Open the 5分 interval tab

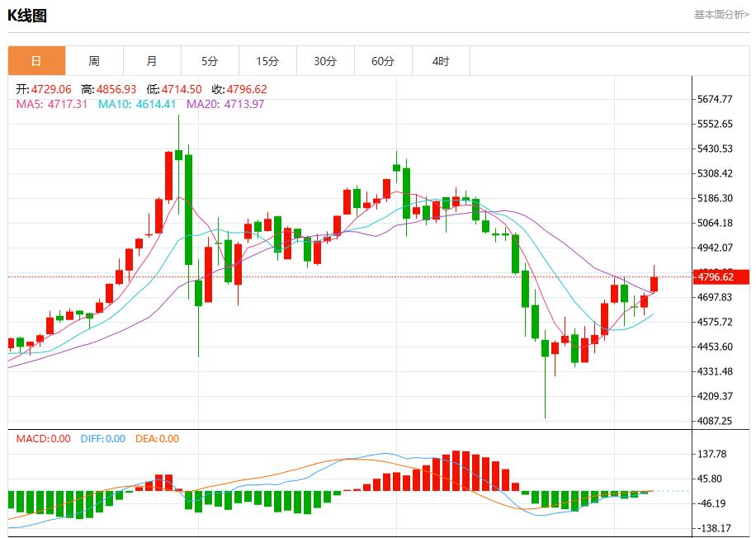click(x=210, y=61)
